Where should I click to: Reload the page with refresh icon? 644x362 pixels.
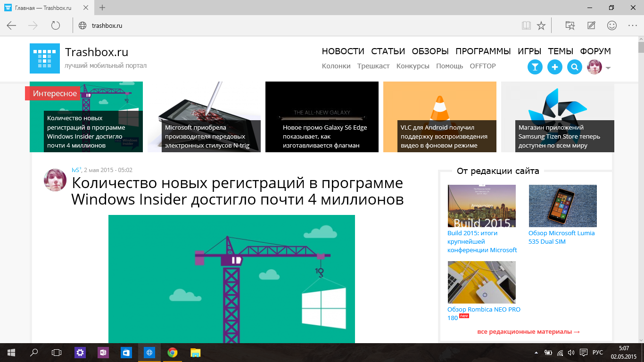(x=56, y=25)
